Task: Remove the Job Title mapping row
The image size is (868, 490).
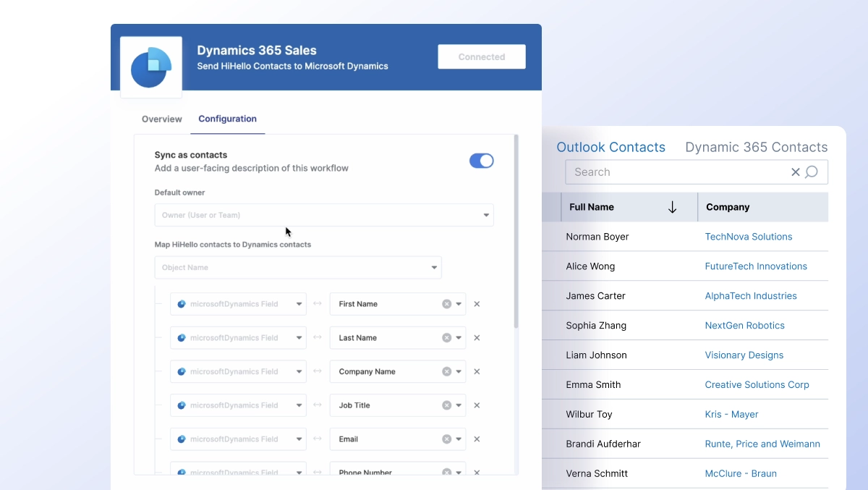Action: (477, 405)
